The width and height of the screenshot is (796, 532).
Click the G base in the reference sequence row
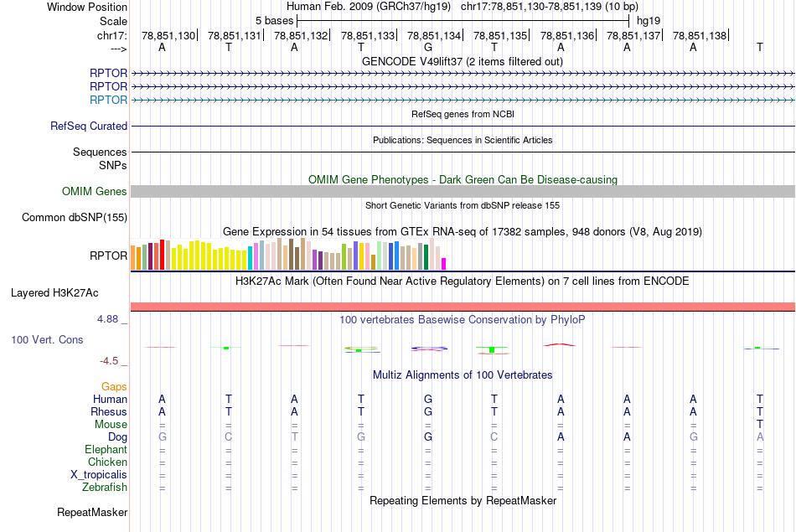[x=428, y=48]
